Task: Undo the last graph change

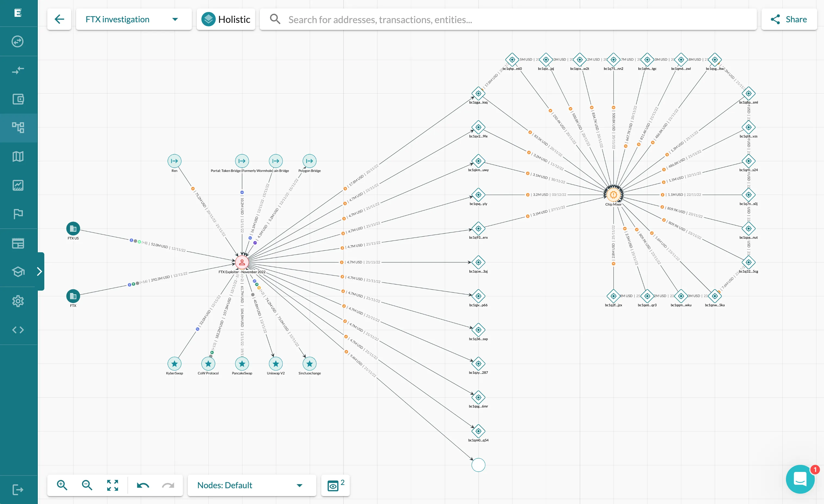Action: point(142,485)
